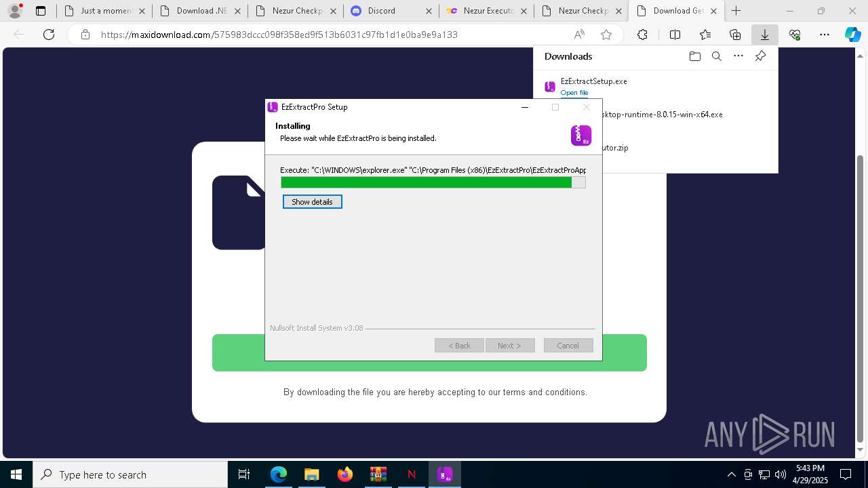Open Browser essentials icon

click(x=795, y=35)
